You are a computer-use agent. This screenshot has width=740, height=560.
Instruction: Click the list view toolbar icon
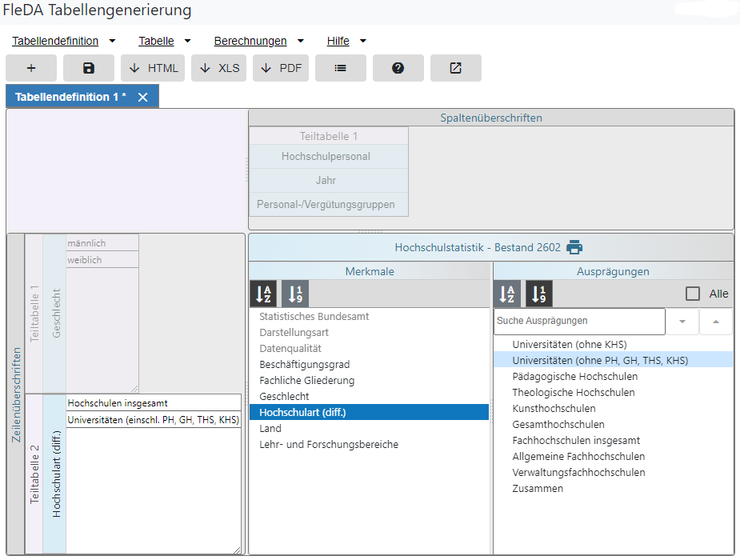coord(340,68)
